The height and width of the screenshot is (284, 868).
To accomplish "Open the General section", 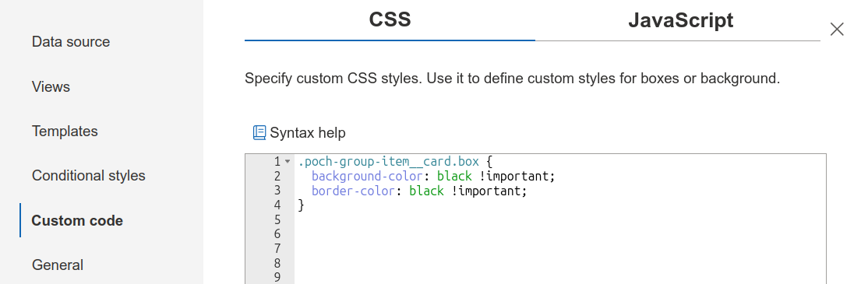I will point(58,265).
